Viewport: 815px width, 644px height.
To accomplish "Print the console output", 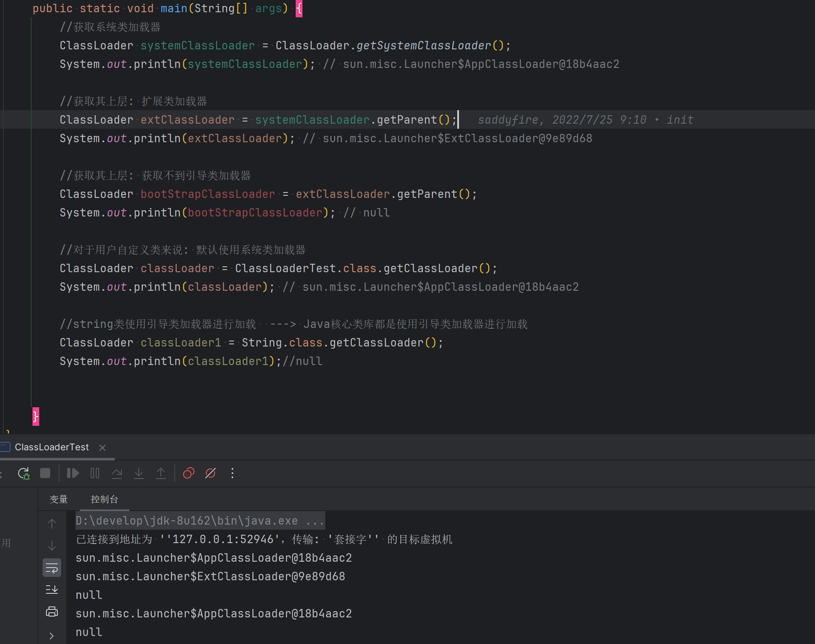I will click(x=52, y=612).
